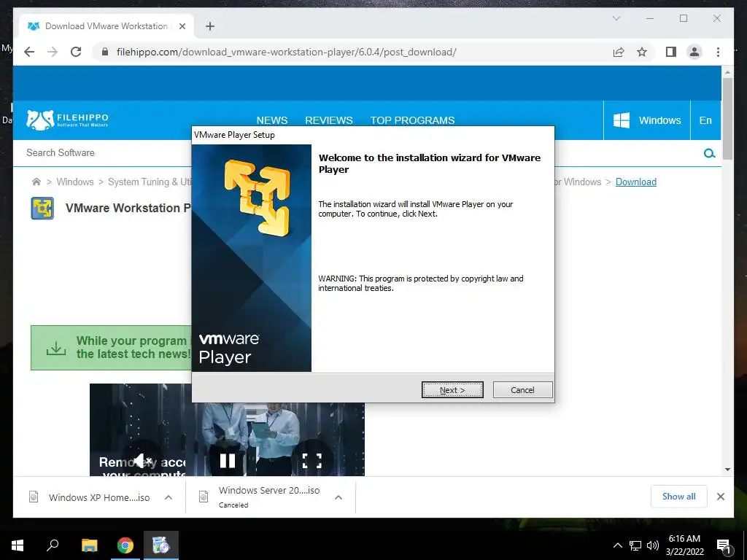
Task: Open File Explorer from taskbar
Action: coord(89,545)
